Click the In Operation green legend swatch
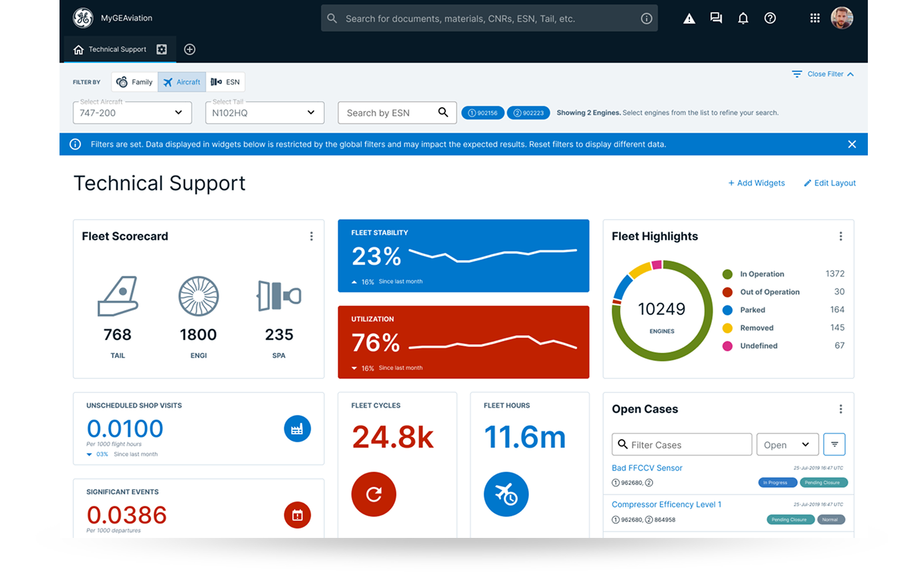 pyautogui.click(x=727, y=275)
